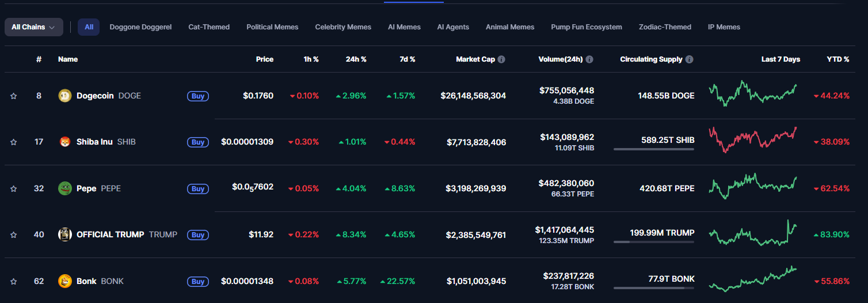This screenshot has width=868, height=303.
Task: Sort by Volume(24h) column header
Action: 561,59
